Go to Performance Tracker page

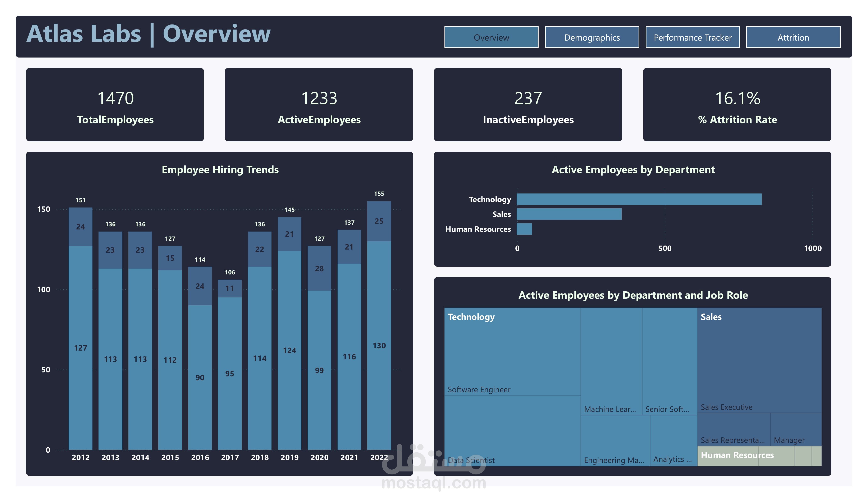pos(692,37)
